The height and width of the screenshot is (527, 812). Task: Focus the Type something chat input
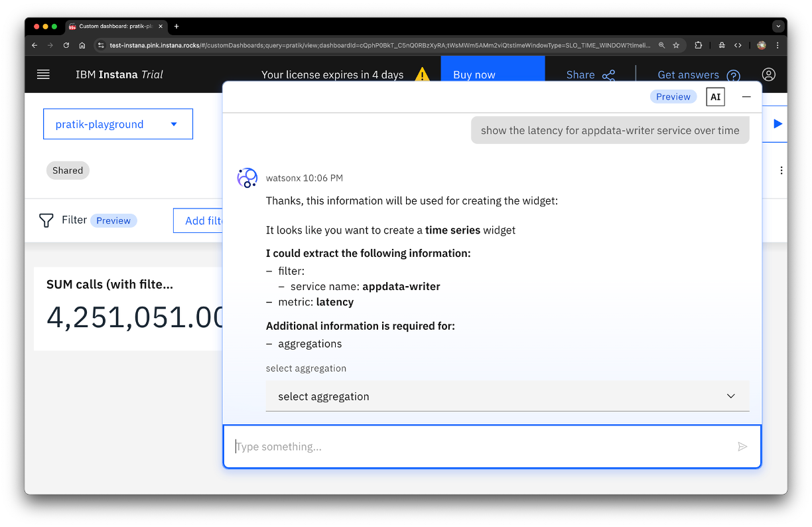click(x=492, y=447)
